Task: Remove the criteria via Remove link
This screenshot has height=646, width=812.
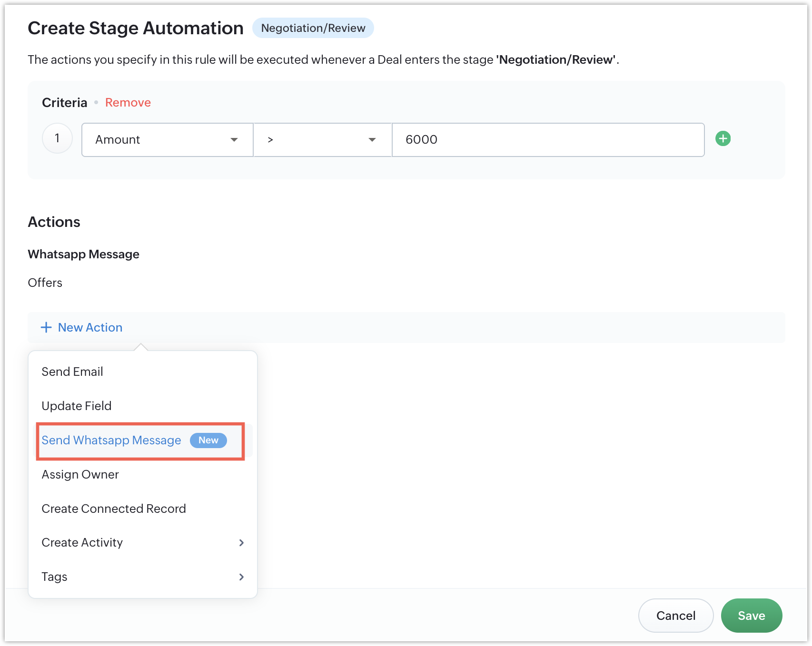Action: pyautogui.click(x=128, y=102)
